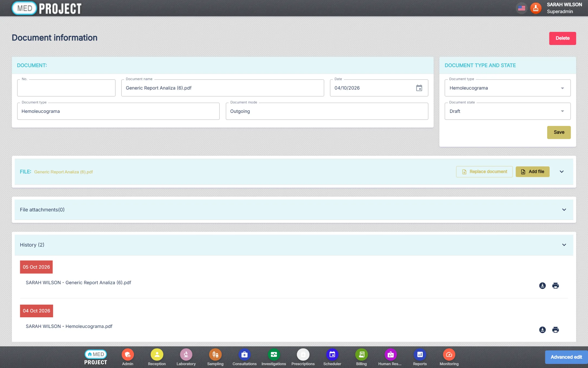Open the calendar picker in Date field
588x368 pixels.
(x=419, y=88)
